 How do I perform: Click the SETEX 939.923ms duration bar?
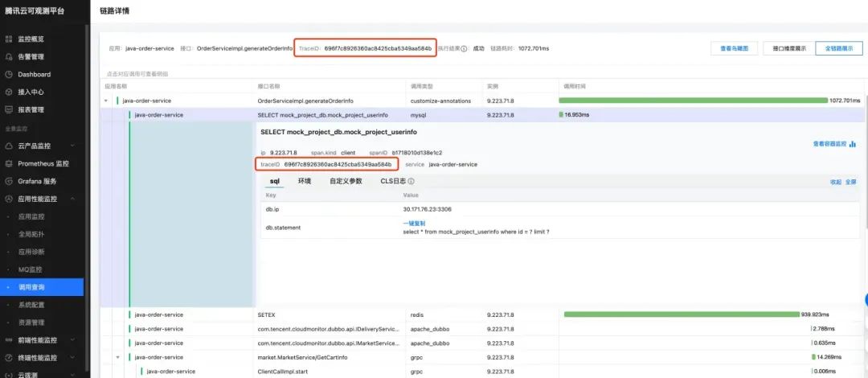[682, 314]
